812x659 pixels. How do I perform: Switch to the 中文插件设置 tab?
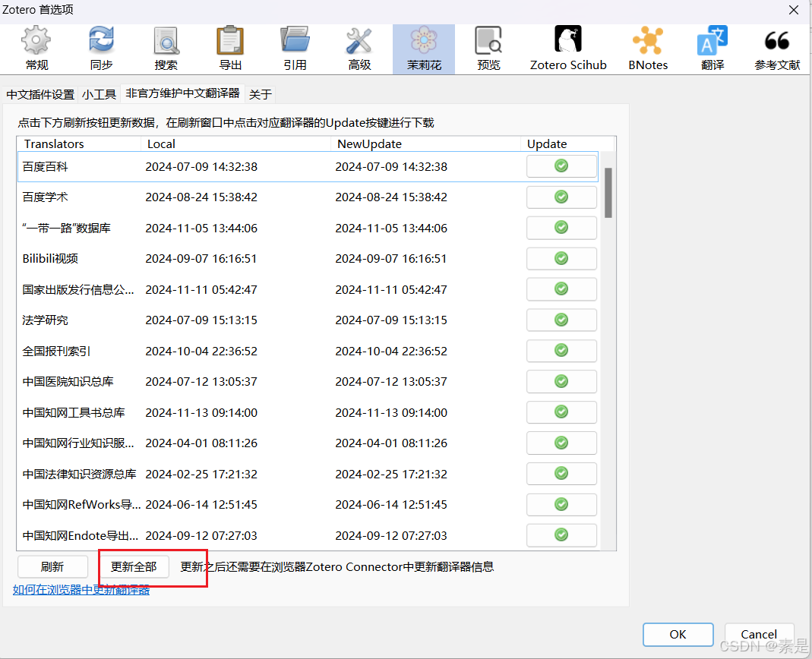click(x=40, y=94)
